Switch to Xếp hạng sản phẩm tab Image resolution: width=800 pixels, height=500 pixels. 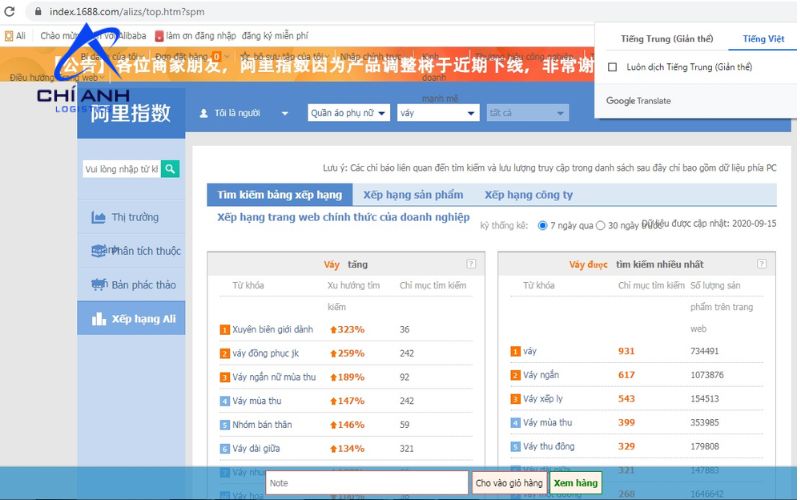click(413, 195)
